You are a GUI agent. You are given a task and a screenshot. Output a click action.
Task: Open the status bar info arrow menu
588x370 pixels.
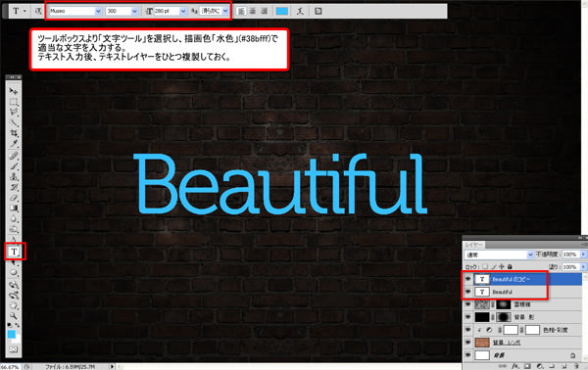(112, 367)
